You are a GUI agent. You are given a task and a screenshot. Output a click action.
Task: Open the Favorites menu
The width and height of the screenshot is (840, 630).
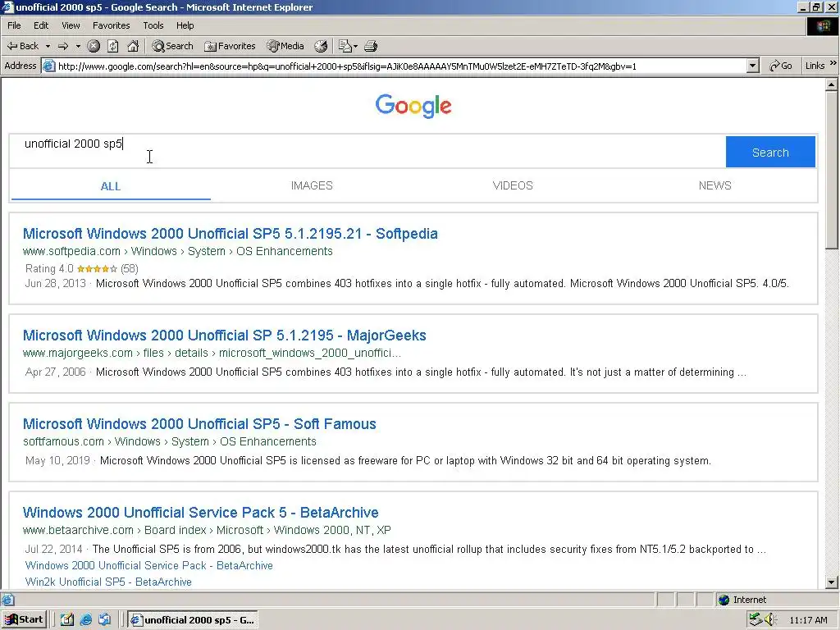coord(111,25)
